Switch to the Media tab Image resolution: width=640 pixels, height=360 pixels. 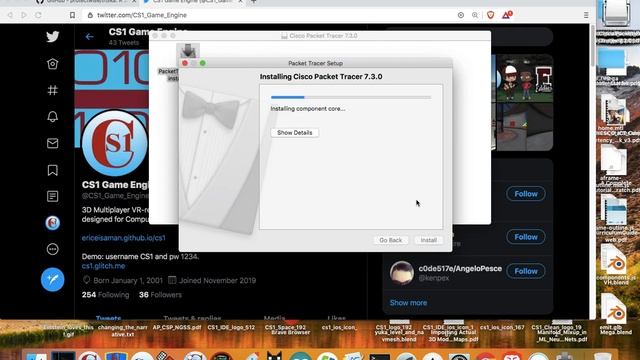(x=274, y=317)
